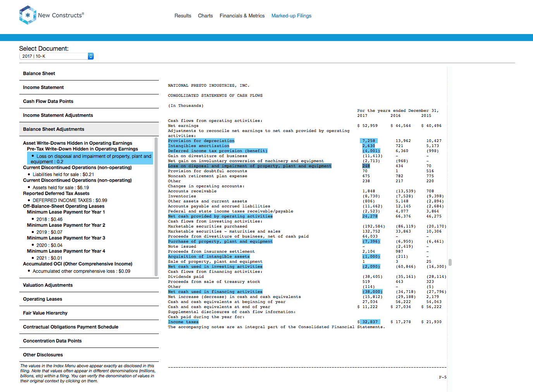Click Off-Balance-Sheet Operating Leases heading
This screenshot has width=533, height=392.
click(x=64, y=206)
